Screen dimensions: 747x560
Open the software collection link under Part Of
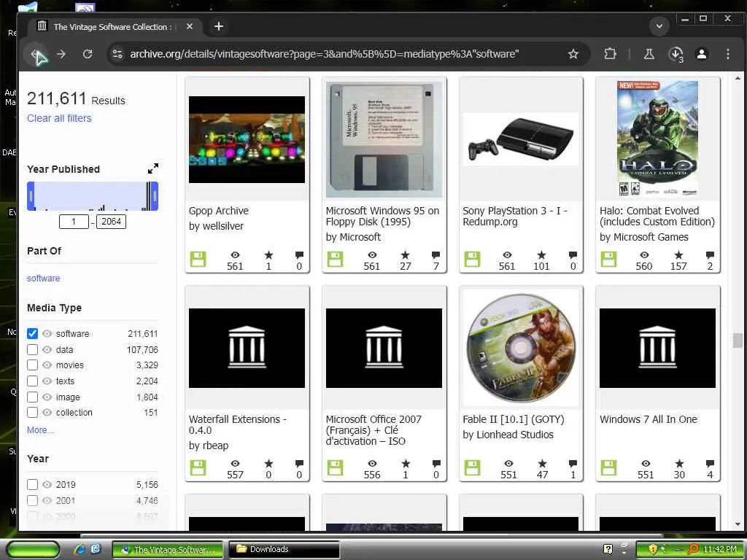pos(43,278)
